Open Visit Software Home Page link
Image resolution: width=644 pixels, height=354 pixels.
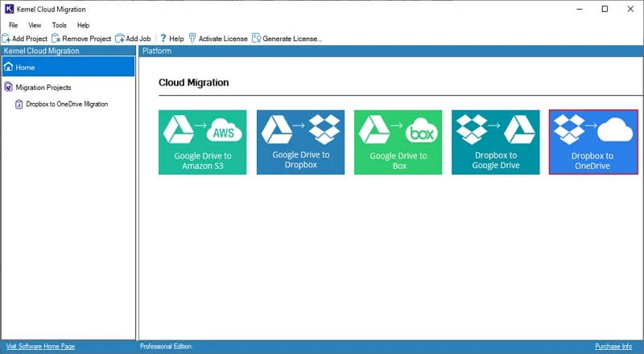(x=41, y=346)
